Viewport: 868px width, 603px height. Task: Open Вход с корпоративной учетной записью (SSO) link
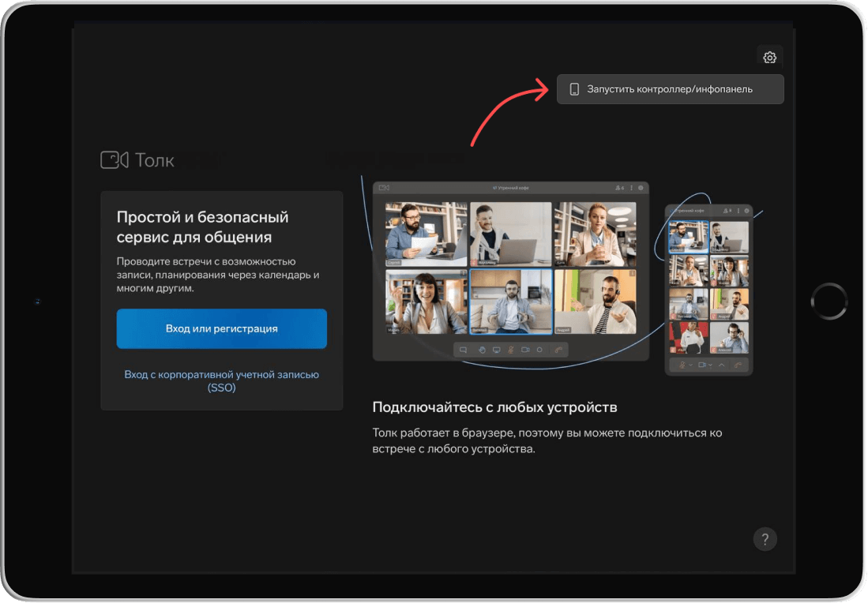pos(221,381)
